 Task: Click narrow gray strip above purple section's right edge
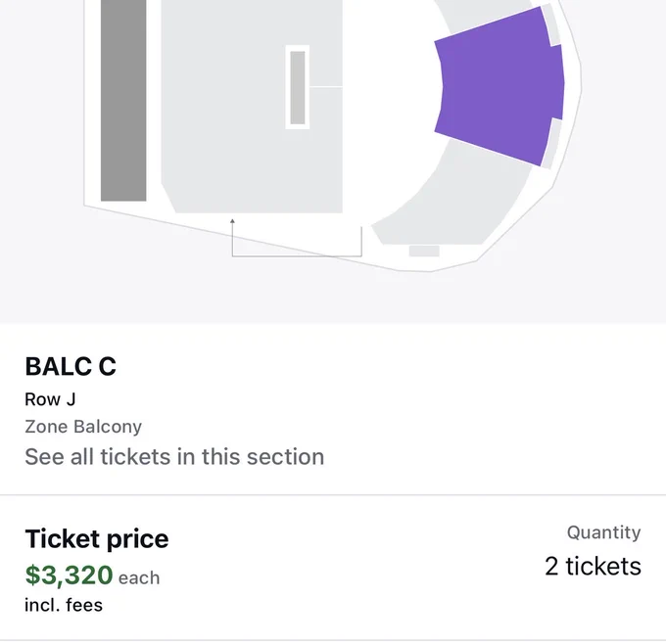(552, 24)
